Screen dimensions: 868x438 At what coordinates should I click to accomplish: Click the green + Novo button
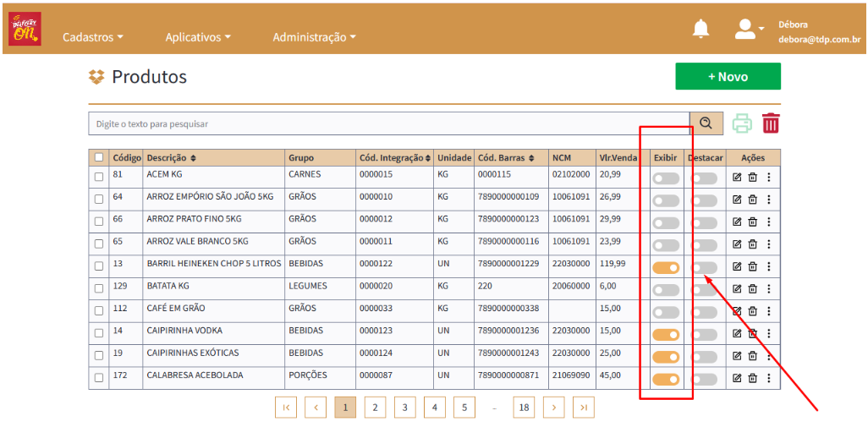click(728, 76)
